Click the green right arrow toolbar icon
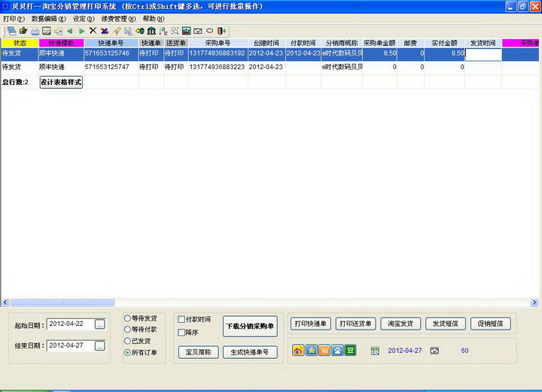 (81, 31)
